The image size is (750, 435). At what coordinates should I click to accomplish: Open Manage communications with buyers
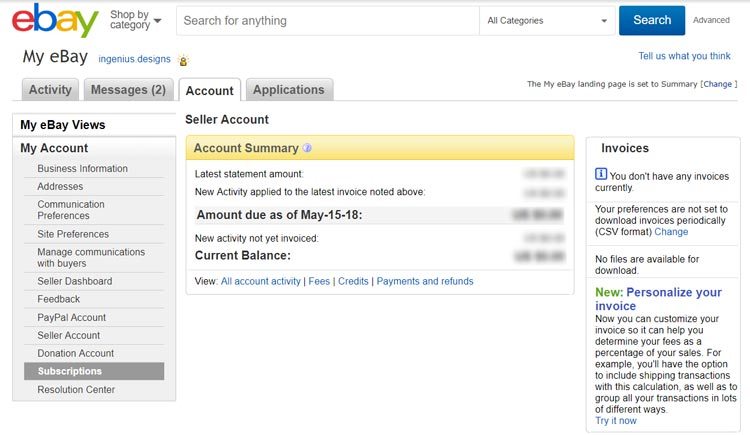tap(91, 257)
